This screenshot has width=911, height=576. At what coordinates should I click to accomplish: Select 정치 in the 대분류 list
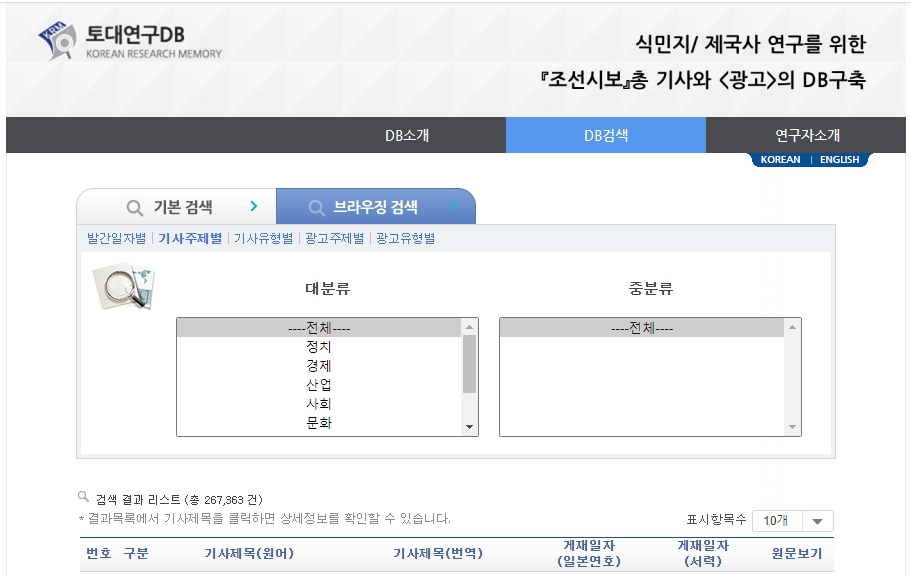tap(319, 346)
